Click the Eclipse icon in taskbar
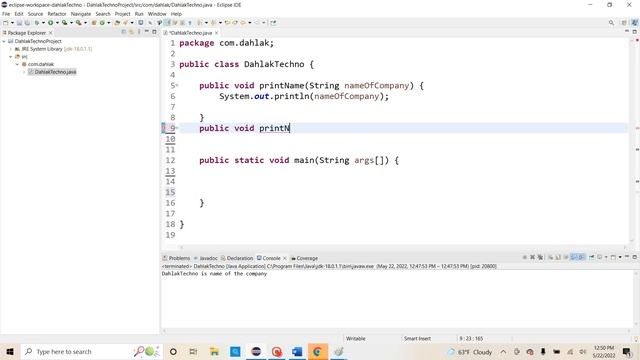This screenshot has height=360, width=640. click(256, 351)
